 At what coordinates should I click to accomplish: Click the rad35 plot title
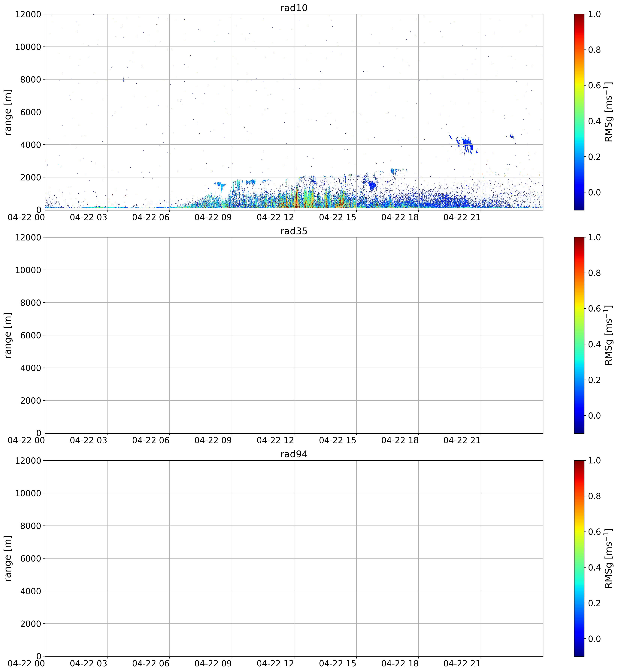point(294,231)
